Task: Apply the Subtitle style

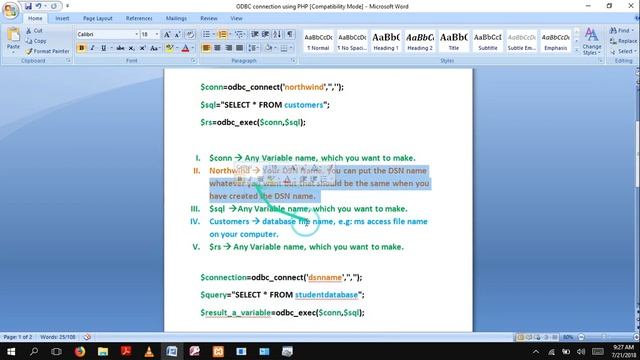Action: 487,41
